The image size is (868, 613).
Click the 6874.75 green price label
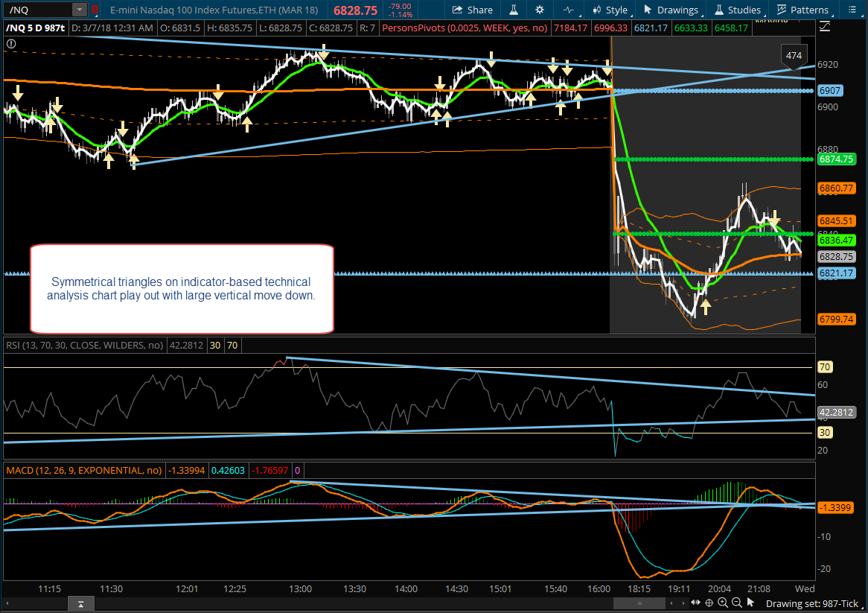pos(837,159)
